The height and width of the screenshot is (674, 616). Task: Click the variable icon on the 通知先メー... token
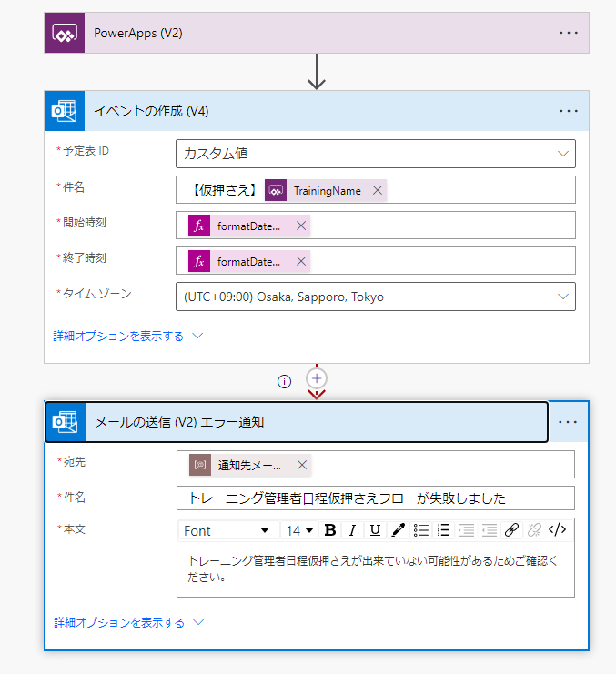(x=200, y=465)
